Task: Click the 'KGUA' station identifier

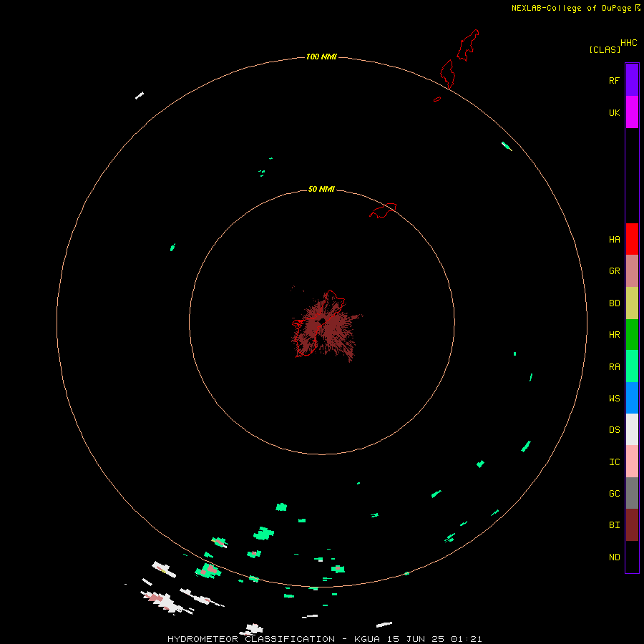Action: [x=368, y=639]
